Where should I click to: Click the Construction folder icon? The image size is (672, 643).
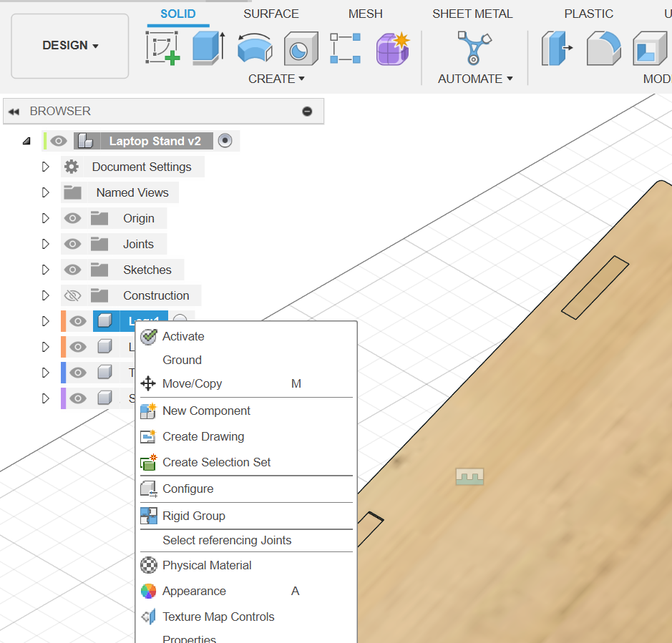99,295
